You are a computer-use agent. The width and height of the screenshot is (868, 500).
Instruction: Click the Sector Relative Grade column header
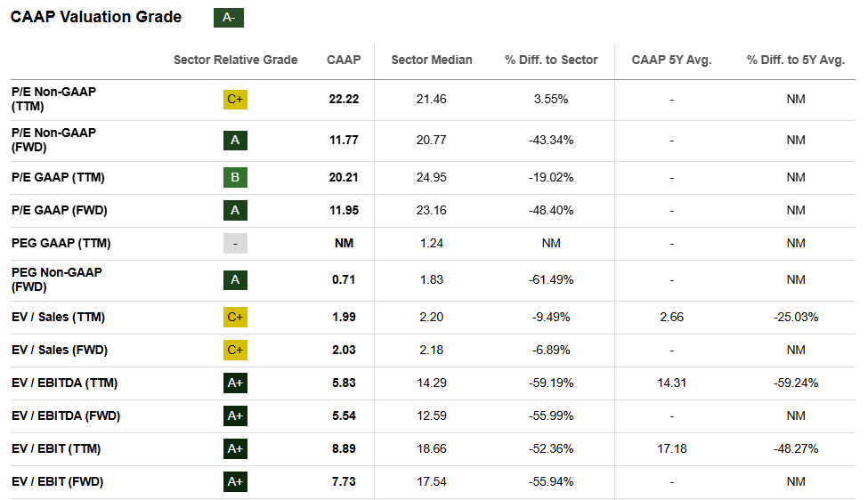tap(235, 60)
